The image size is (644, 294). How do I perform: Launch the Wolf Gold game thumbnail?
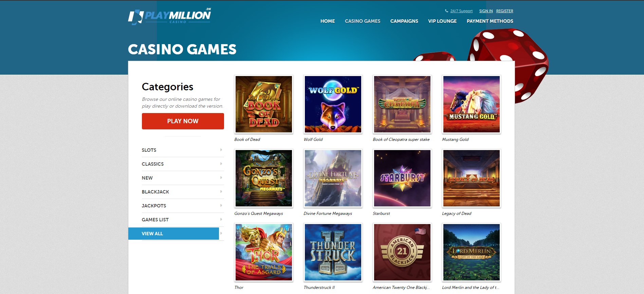[333, 104]
